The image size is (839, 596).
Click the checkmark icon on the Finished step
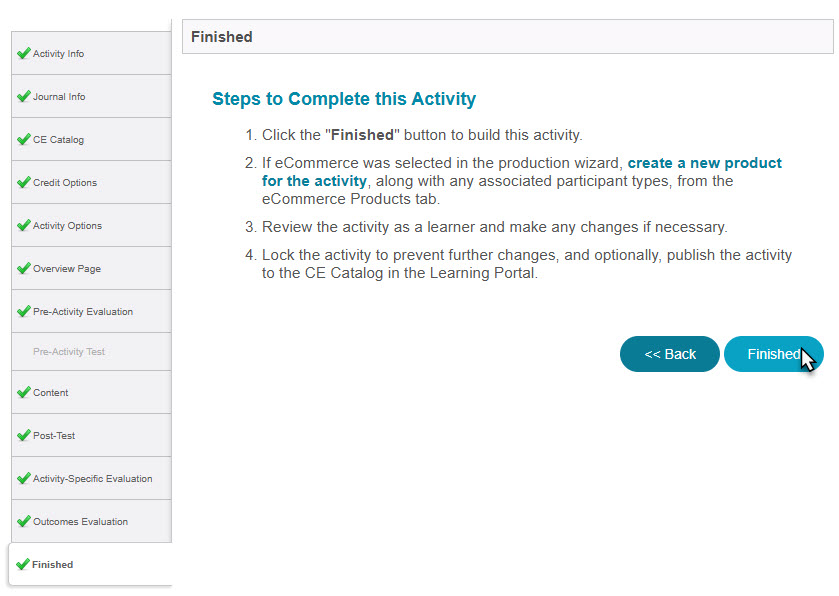[22, 564]
